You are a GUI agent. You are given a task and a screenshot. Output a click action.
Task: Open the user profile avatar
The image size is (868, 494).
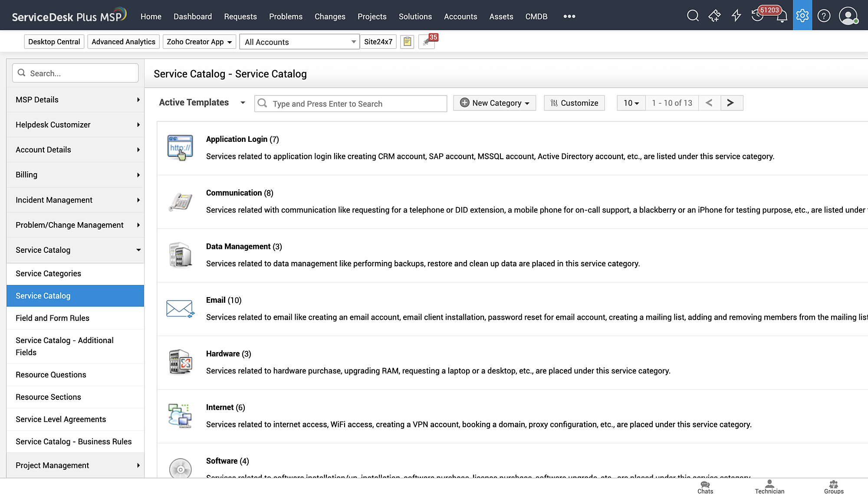(848, 16)
